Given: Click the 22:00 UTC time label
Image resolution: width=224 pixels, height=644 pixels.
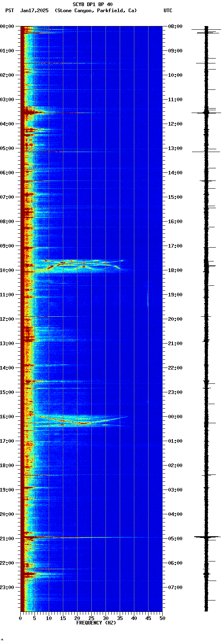Looking at the screenshot, I should [x=175, y=368].
